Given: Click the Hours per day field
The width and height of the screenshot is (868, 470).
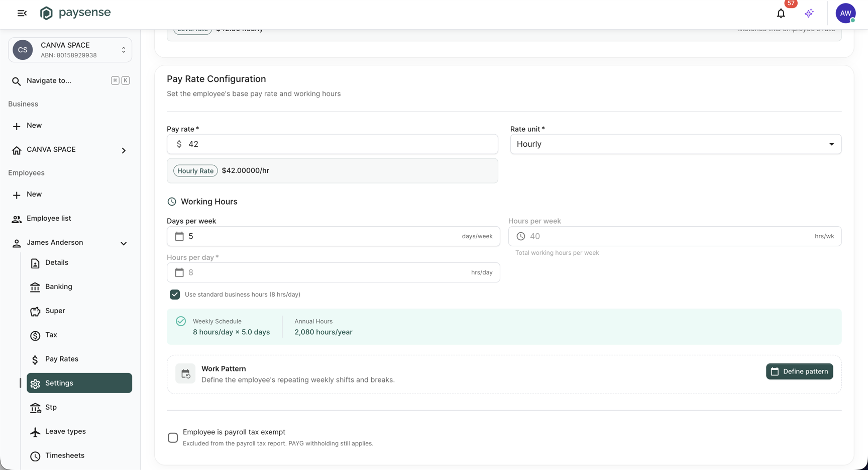Looking at the screenshot, I should coord(334,272).
